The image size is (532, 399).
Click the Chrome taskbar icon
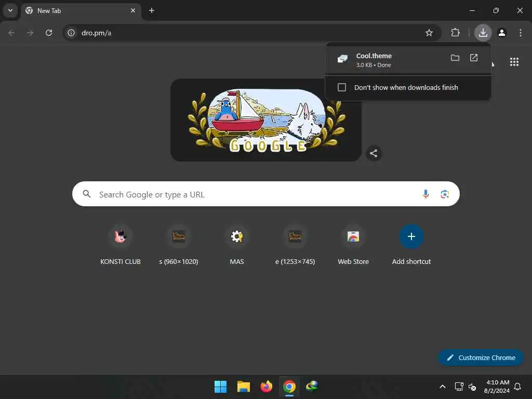pos(289,387)
